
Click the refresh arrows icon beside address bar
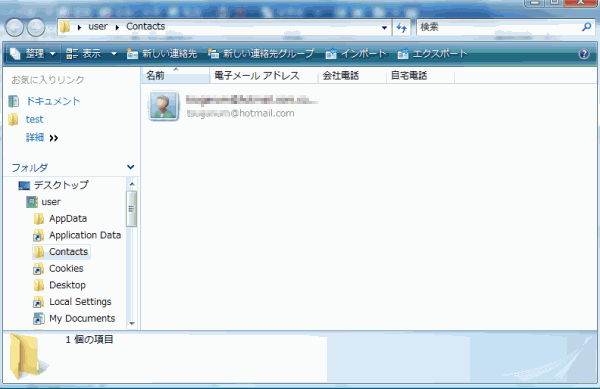pos(401,27)
